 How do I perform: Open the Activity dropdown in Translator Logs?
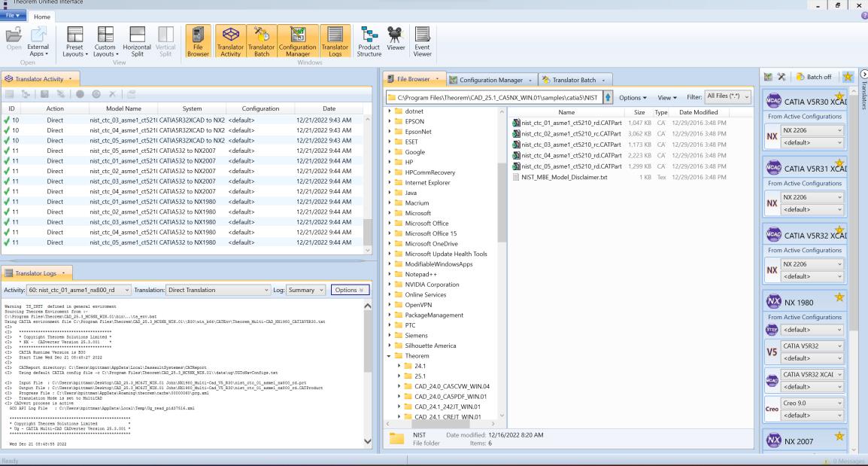(x=78, y=290)
